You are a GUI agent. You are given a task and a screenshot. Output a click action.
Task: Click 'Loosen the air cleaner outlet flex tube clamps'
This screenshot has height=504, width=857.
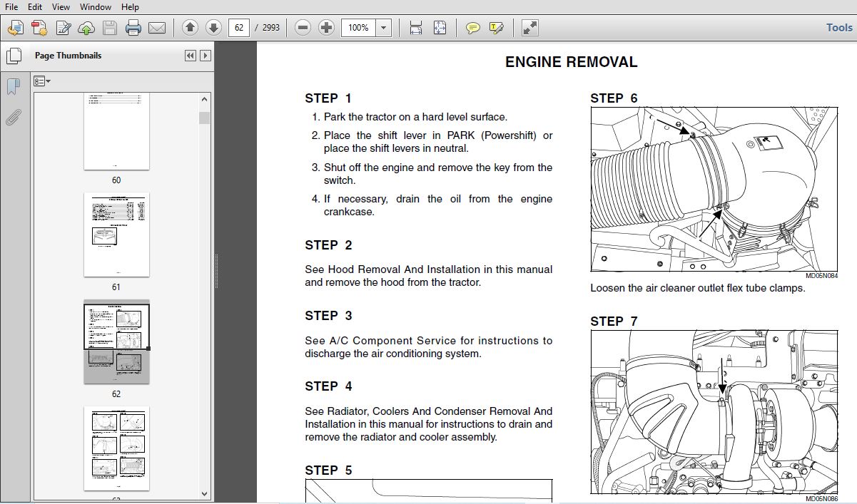tap(698, 288)
